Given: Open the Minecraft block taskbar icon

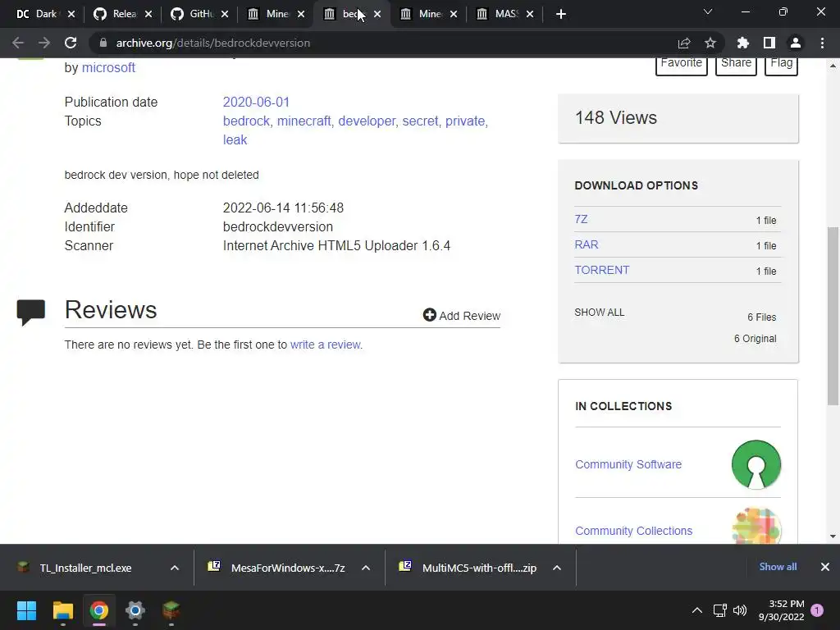Looking at the screenshot, I should pos(171,610).
